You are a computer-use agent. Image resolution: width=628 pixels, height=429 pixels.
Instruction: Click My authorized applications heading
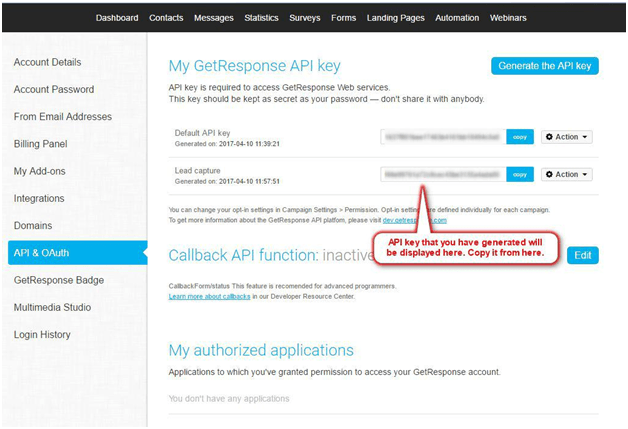click(261, 350)
